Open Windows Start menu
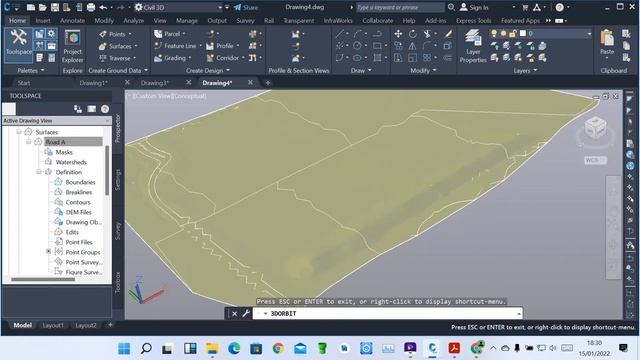Screen dimensions: 640x360 124,348
